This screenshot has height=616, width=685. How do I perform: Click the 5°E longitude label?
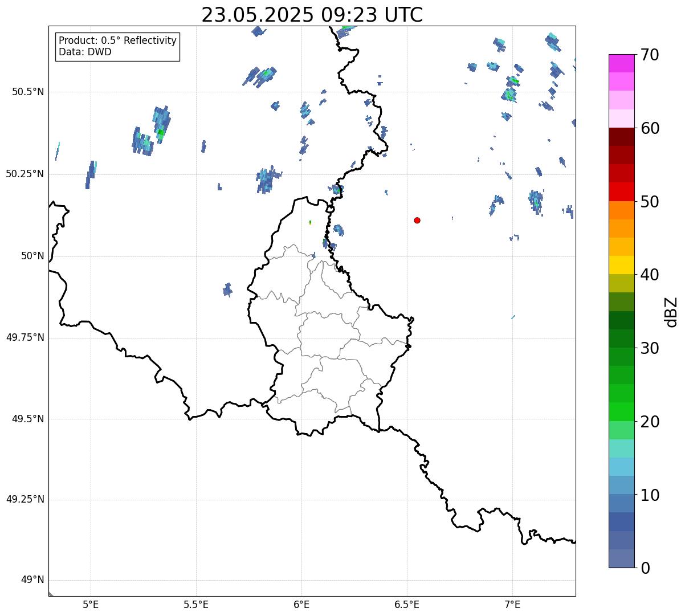(x=91, y=604)
